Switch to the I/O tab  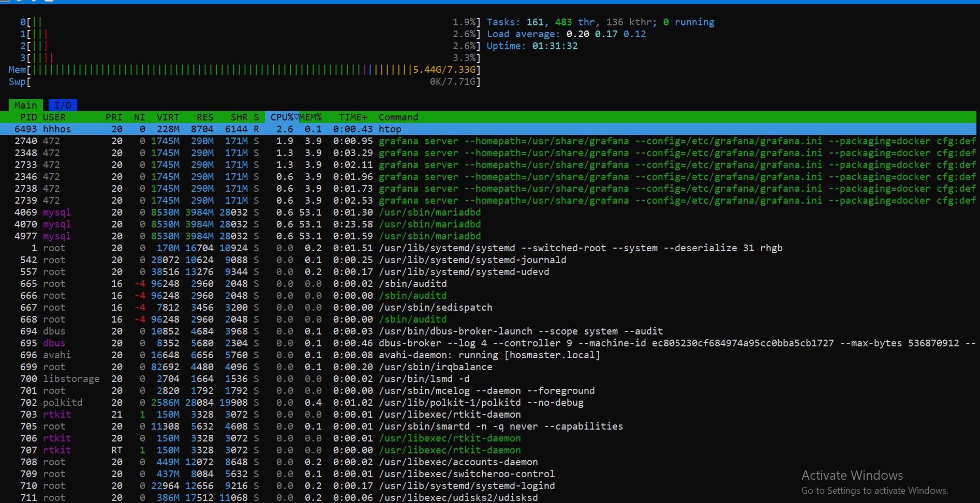(63, 105)
